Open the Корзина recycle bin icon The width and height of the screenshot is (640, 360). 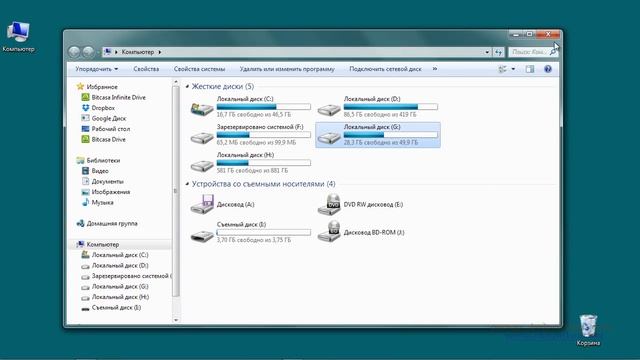click(x=588, y=330)
